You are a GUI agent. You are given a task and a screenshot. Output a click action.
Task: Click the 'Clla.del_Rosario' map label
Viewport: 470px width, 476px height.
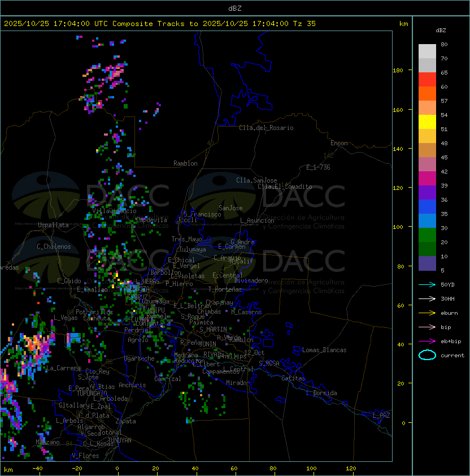266,128
